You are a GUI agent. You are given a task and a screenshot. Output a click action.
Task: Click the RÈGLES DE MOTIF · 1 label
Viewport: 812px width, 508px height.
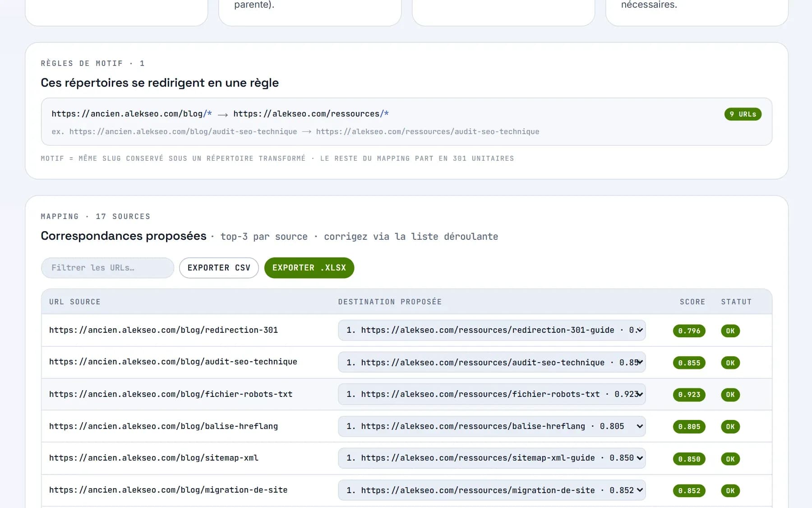pos(93,63)
